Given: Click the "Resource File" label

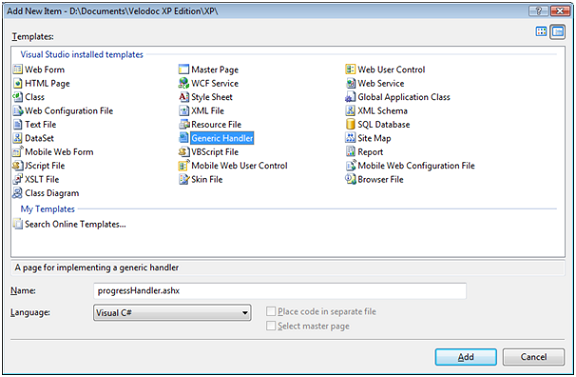Looking at the screenshot, I should 216,125.
